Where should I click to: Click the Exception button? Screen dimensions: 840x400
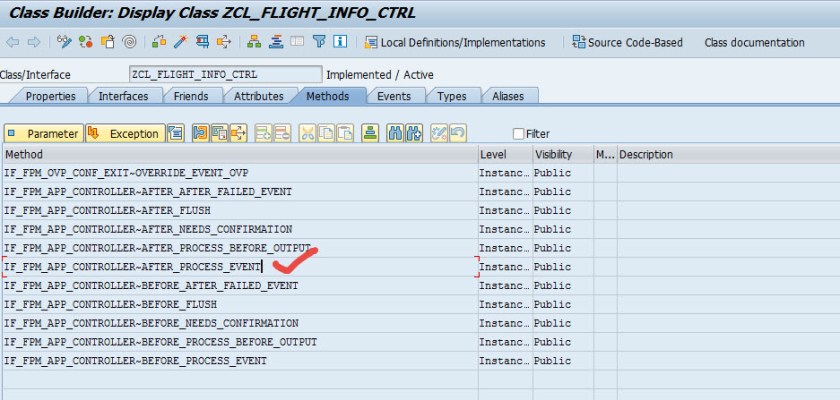(x=125, y=133)
